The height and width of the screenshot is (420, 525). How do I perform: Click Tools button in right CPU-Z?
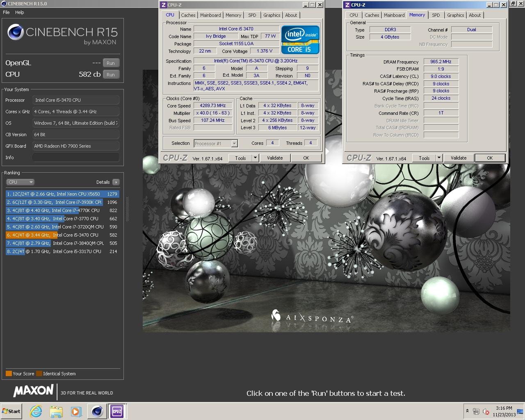pyautogui.click(x=425, y=158)
